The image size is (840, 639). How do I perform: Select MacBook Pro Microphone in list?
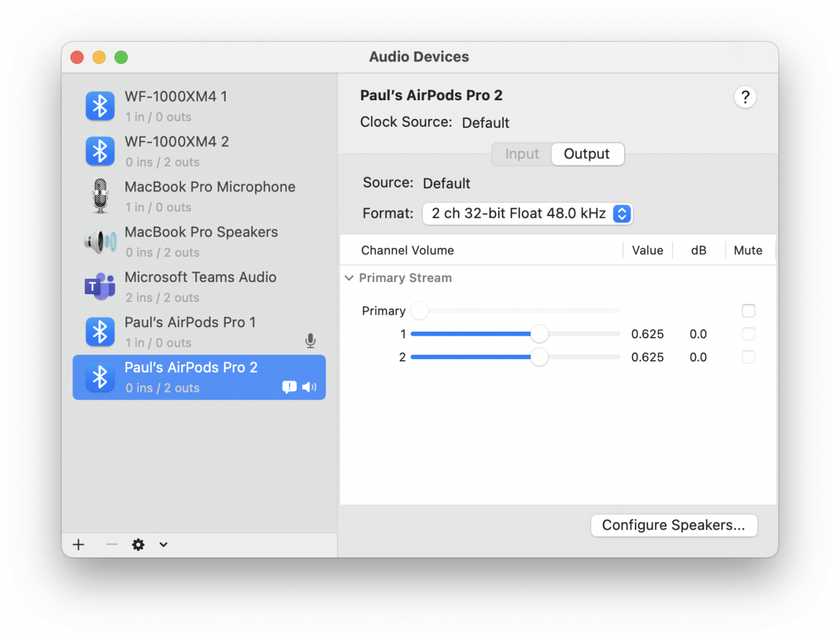[x=199, y=197]
